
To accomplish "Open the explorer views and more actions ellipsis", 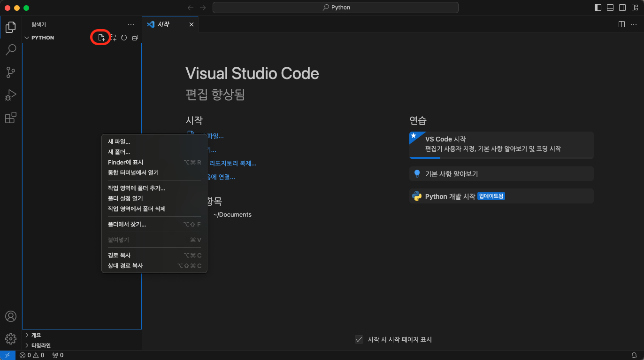I will 131,24.
